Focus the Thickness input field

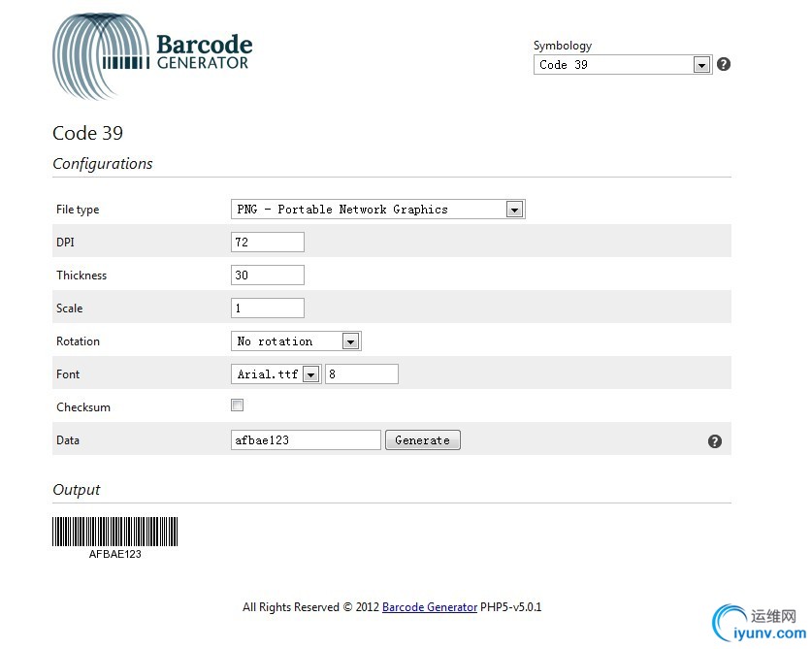tap(267, 276)
